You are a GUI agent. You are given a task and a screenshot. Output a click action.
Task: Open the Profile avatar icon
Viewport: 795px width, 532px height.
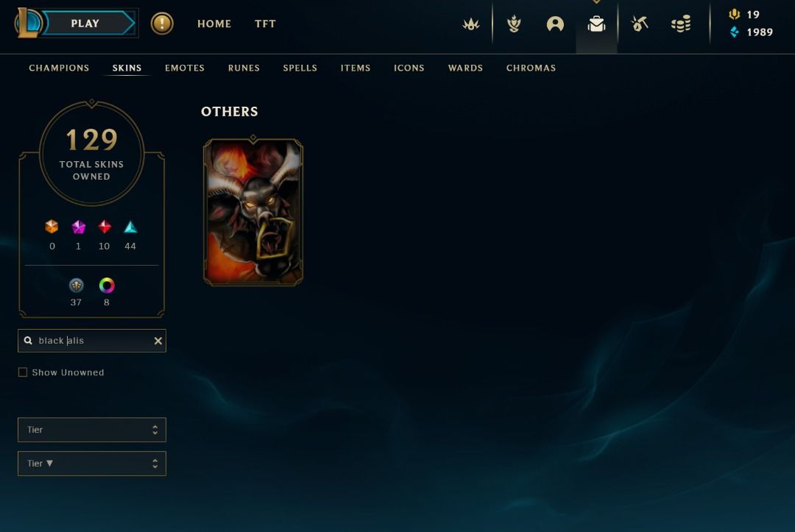[x=555, y=24]
